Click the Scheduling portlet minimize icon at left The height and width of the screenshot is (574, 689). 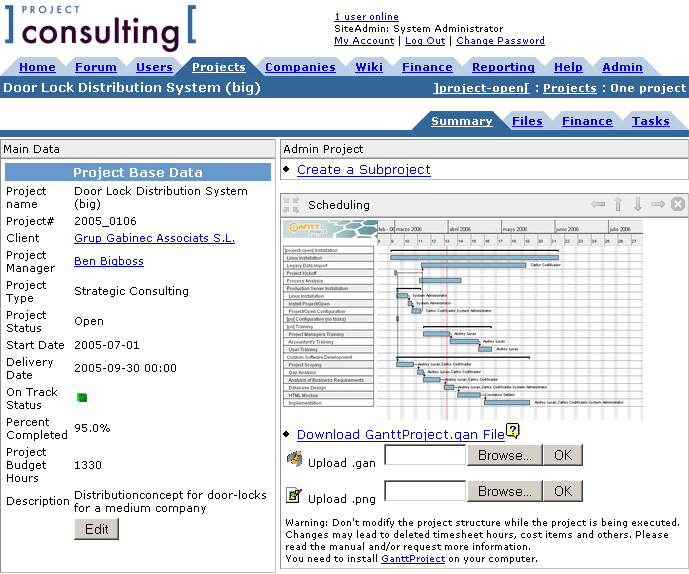pyautogui.click(x=292, y=204)
